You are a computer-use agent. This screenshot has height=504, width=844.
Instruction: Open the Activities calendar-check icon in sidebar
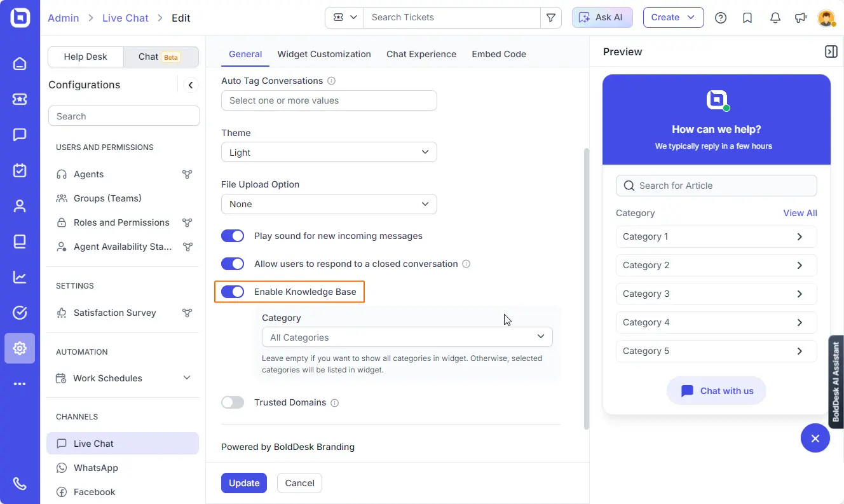[x=20, y=170]
